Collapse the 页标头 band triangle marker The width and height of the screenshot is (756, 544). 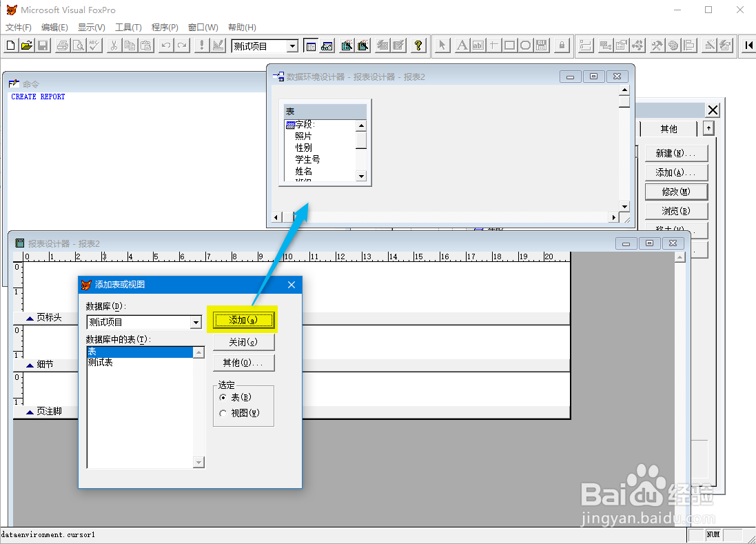[30, 318]
